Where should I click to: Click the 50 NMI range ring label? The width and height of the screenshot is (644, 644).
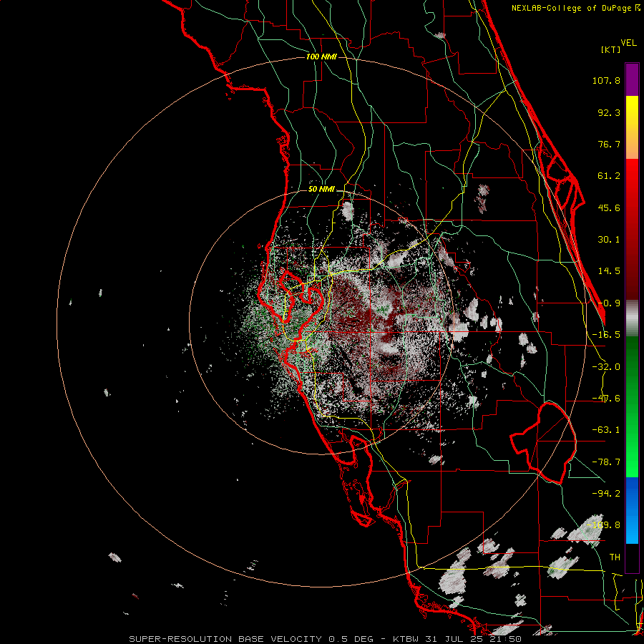point(321,190)
